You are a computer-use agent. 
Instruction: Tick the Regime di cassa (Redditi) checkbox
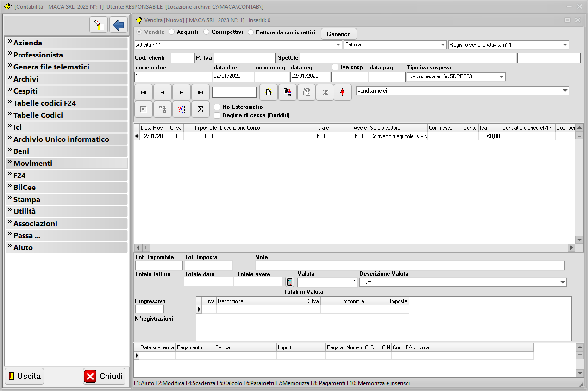tap(217, 115)
